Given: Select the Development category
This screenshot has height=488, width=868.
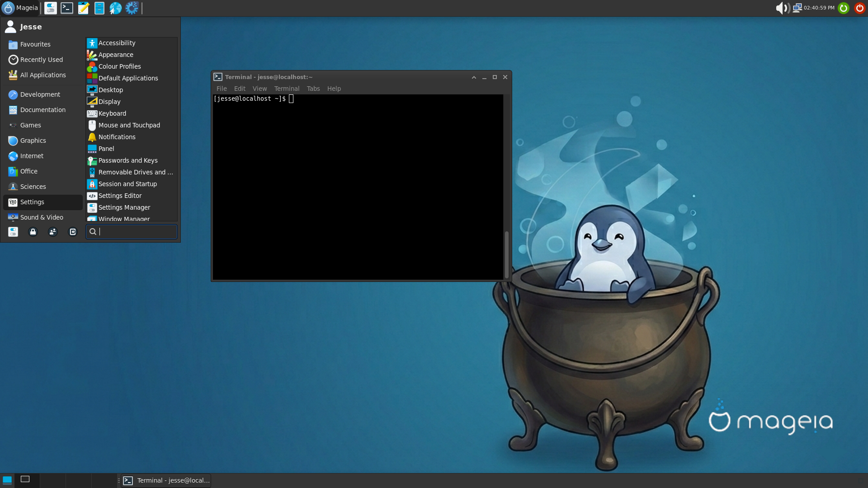Looking at the screenshot, I should [43, 94].
